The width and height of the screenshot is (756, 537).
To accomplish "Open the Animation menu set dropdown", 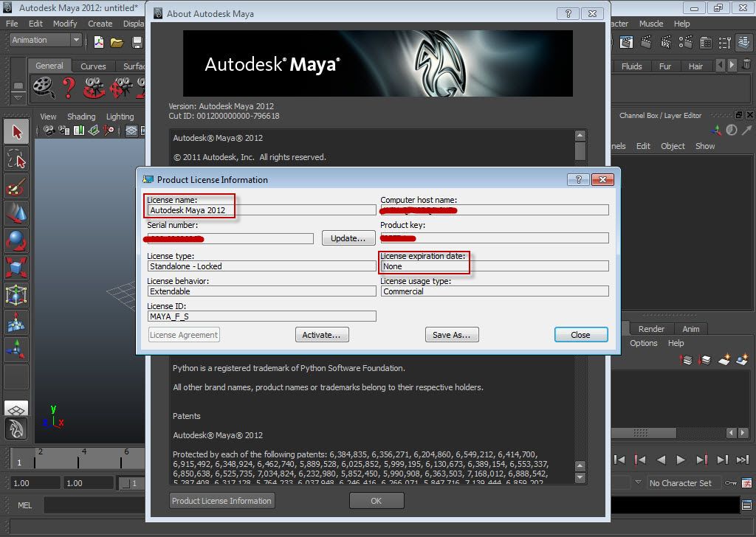I will tap(45, 40).
